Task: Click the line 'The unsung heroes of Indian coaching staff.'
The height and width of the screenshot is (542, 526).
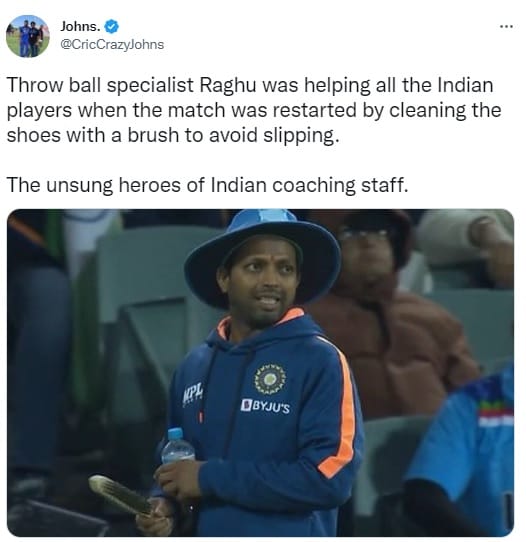Action: [x=207, y=185]
